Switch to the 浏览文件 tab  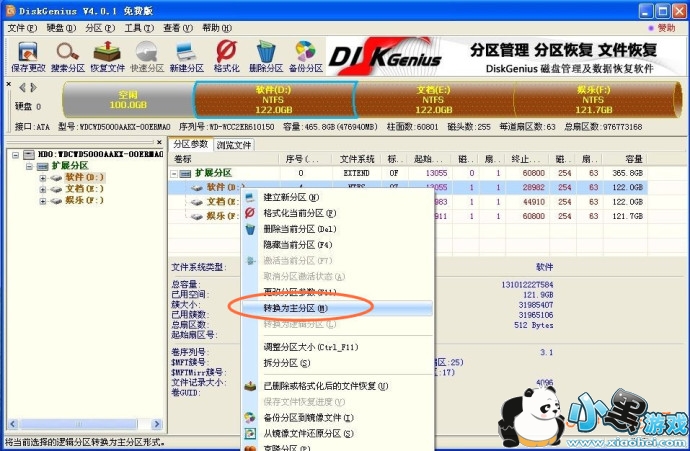[234, 145]
